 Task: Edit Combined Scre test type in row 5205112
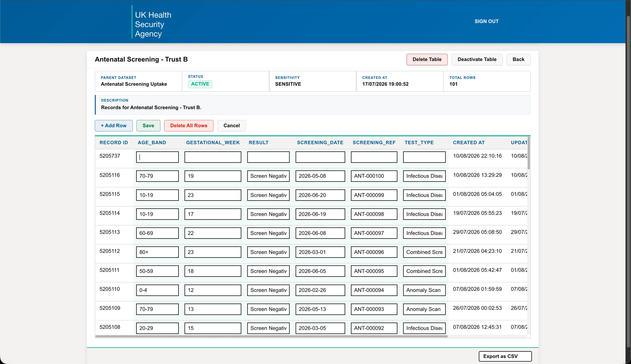click(424, 252)
